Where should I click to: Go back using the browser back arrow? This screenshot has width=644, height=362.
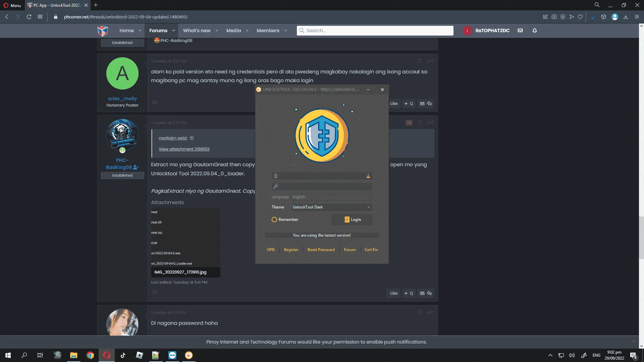pos(7,17)
